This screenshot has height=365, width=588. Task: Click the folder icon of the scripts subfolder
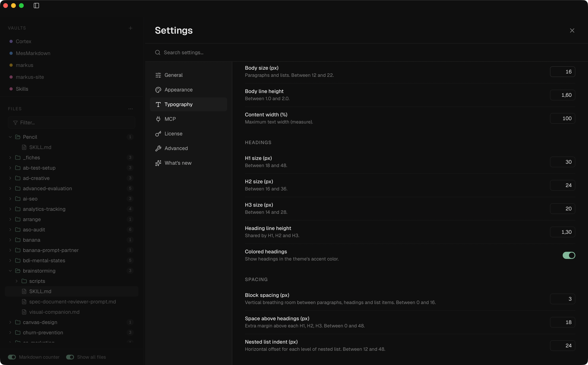[24, 281]
